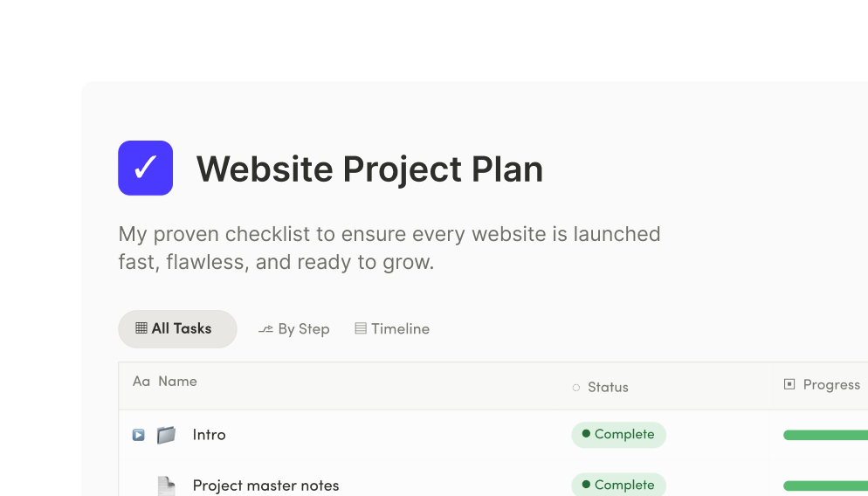Click the Website Project Plan title
This screenshot has height=496, width=868.
pos(369,169)
